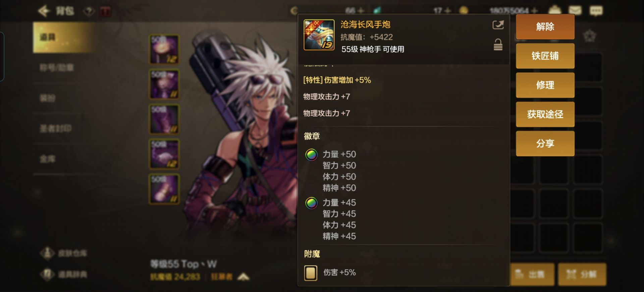This screenshot has width=644, height=292.
Task: Click the 获取途径 button
Action: 545,114
